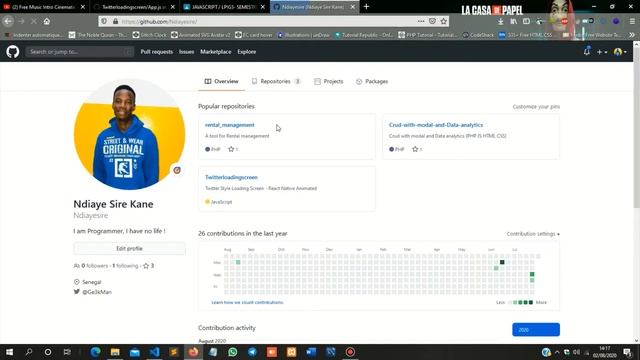This screenshot has width=640, height=360.
Task: Bookmark this page with star icon
Action: click(444, 21)
